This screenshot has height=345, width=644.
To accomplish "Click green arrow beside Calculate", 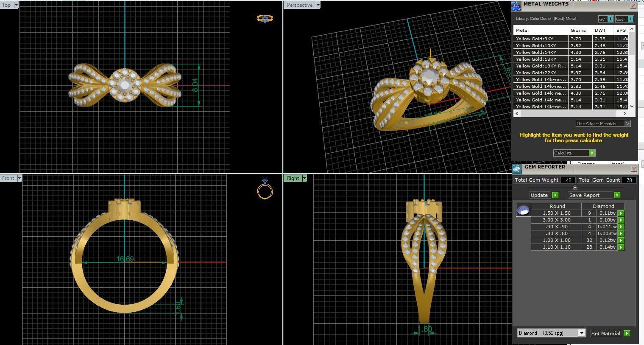I will point(592,153).
